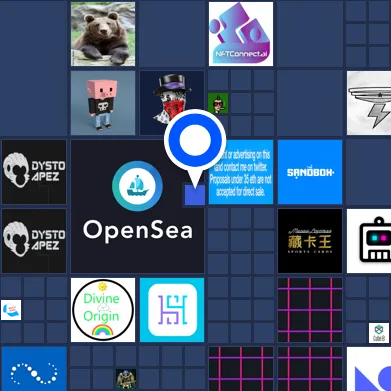Click the robot face land tile
The height and width of the screenshot is (391, 391).
pyautogui.click(x=369, y=241)
